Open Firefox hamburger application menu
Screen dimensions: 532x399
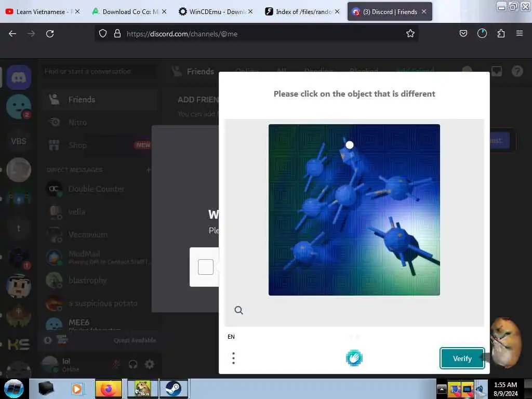pyautogui.click(x=520, y=33)
